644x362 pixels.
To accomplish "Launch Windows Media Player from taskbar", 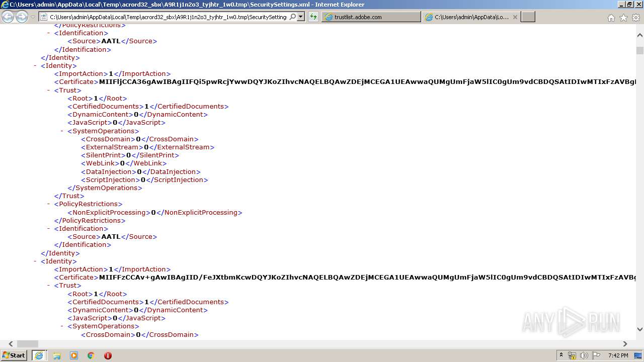I will pyautogui.click(x=74, y=355).
